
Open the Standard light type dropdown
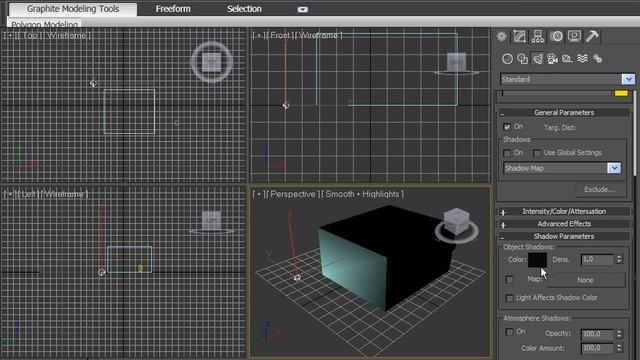point(629,79)
